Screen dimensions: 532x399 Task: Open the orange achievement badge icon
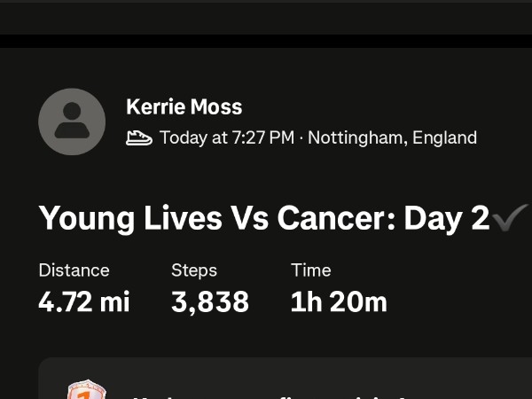[x=85, y=389]
